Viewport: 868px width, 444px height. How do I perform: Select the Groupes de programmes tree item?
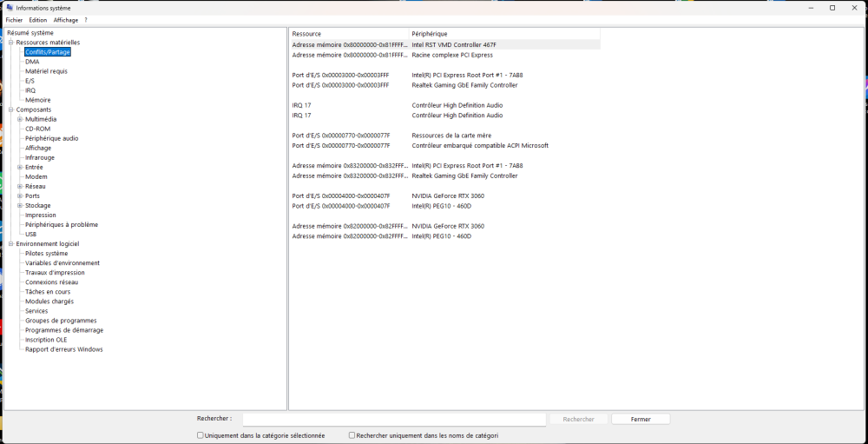(61, 321)
